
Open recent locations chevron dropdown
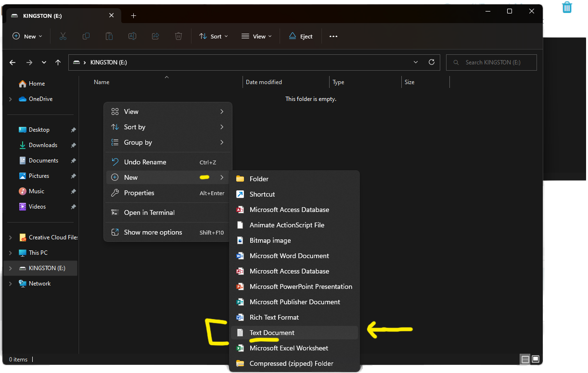(x=44, y=62)
